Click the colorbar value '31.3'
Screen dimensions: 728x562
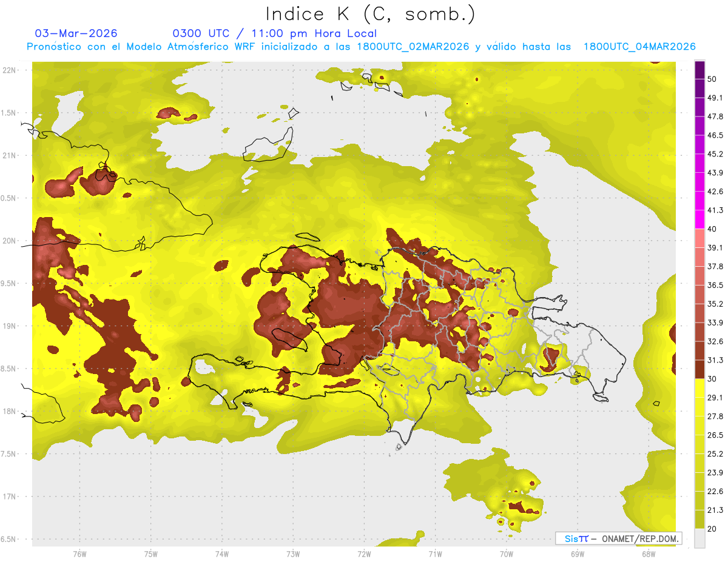click(x=715, y=360)
